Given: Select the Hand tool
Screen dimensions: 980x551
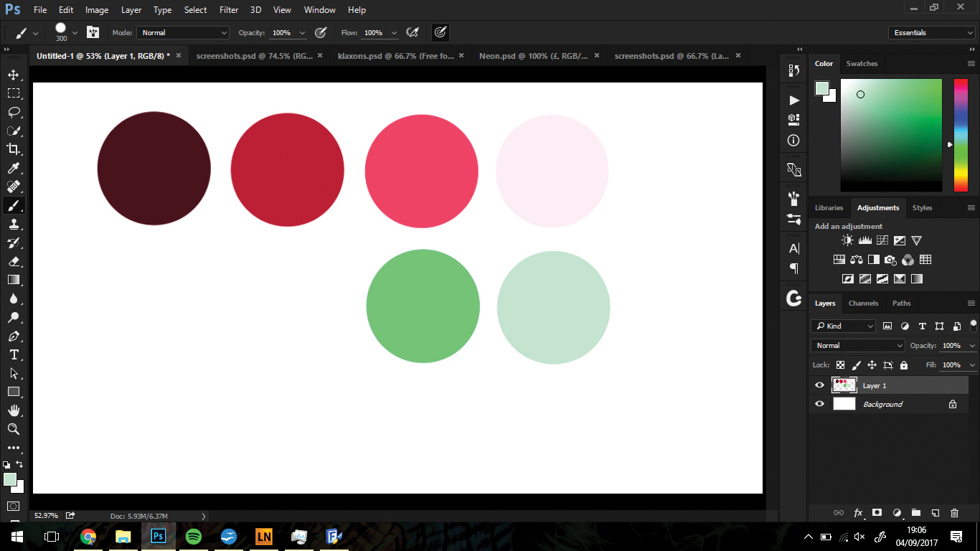Looking at the screenshot, I should point(13,410).
